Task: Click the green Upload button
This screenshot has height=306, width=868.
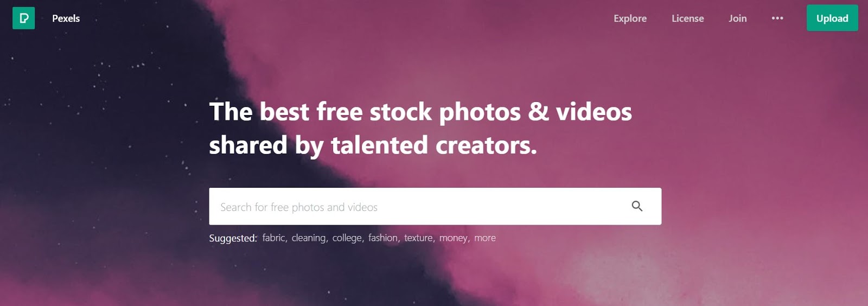Action: click(832, 18)
